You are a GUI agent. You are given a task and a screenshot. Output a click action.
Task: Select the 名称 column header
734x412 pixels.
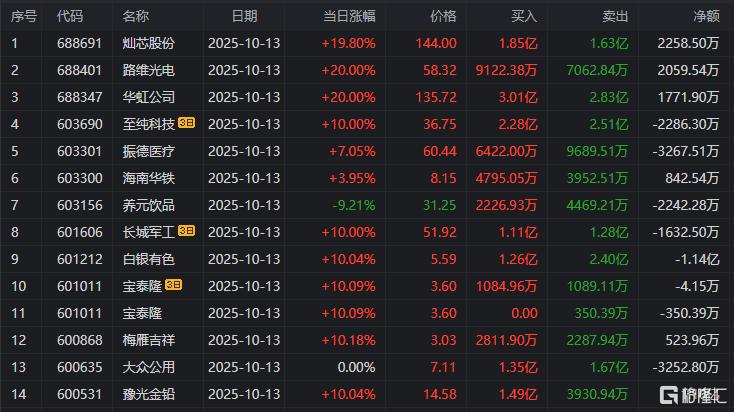coord(136,16)
